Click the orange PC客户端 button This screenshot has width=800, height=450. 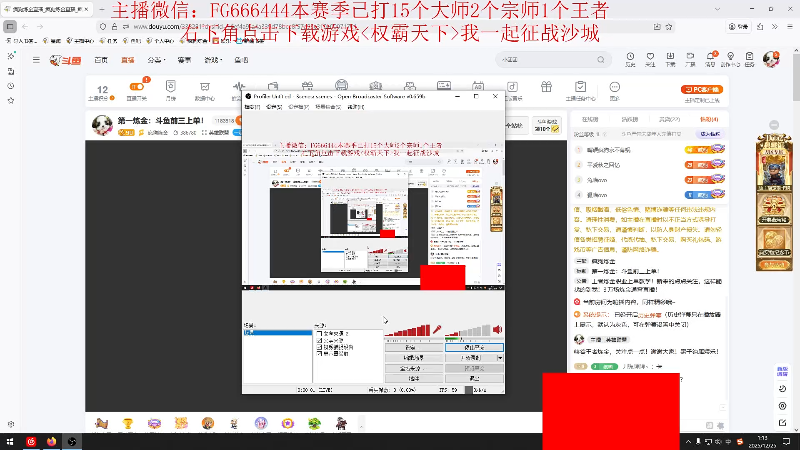click(702, 89)
